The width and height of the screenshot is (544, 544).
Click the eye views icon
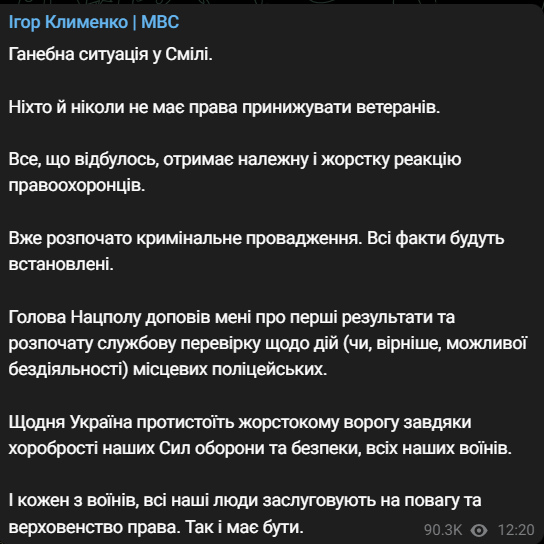tap(479, 530)
